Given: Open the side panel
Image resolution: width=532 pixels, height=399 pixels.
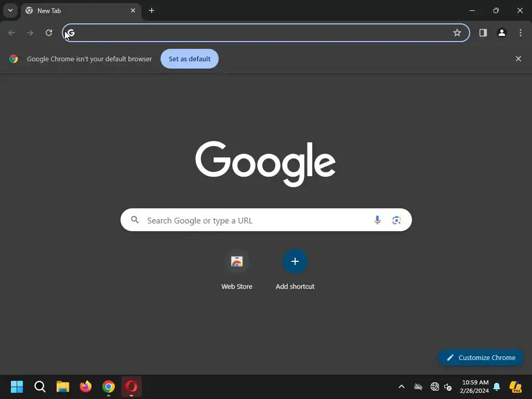Looking at the screenshot, I should tap(483, 33).
